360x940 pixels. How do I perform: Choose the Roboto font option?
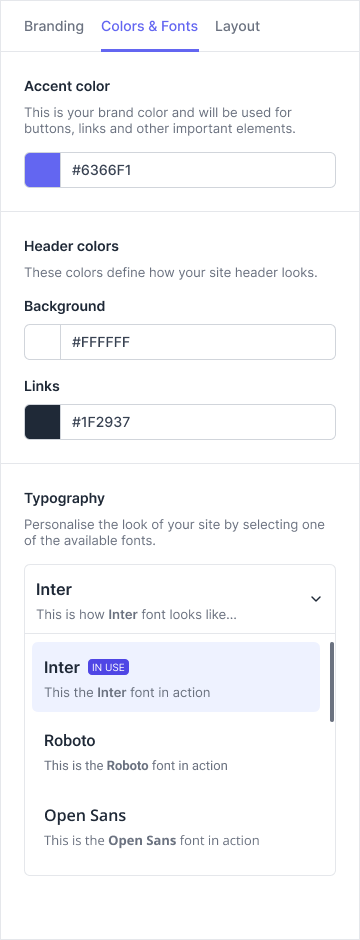(176, 752)
